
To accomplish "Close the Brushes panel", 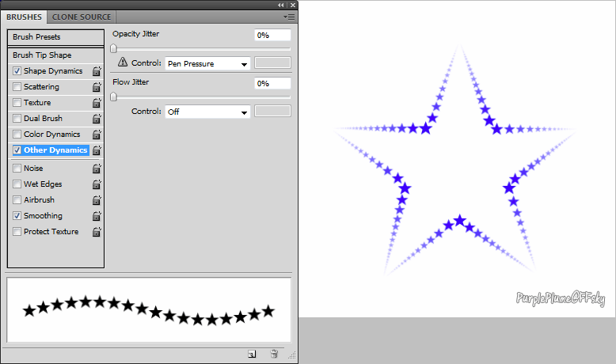I will click(293, 5).
